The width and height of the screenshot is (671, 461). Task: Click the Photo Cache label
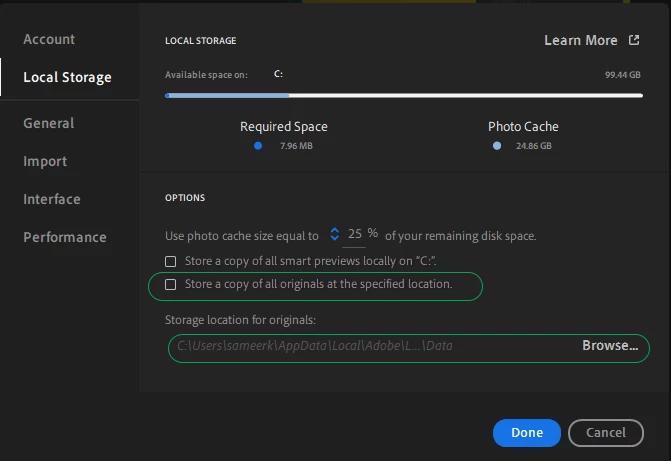[523, 127]
